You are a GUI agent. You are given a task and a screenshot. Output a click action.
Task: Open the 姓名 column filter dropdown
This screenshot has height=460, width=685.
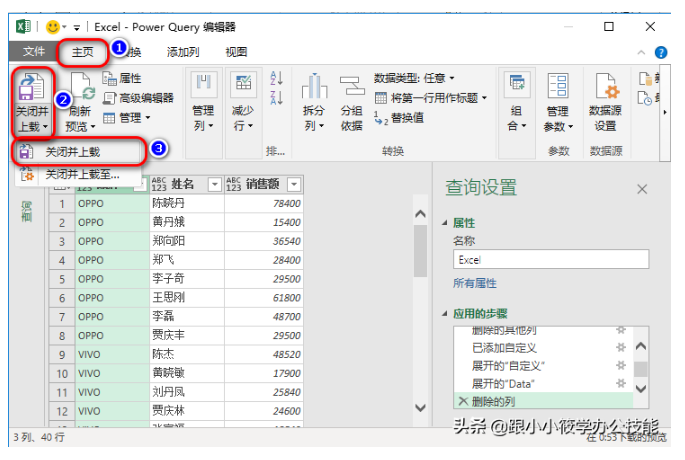point(214,185)
